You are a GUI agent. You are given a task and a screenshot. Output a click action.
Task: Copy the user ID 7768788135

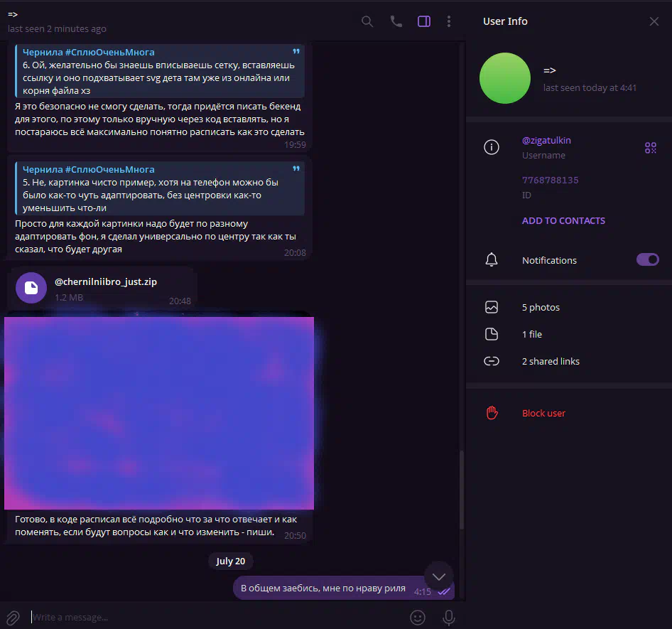[x=550, y=180]
